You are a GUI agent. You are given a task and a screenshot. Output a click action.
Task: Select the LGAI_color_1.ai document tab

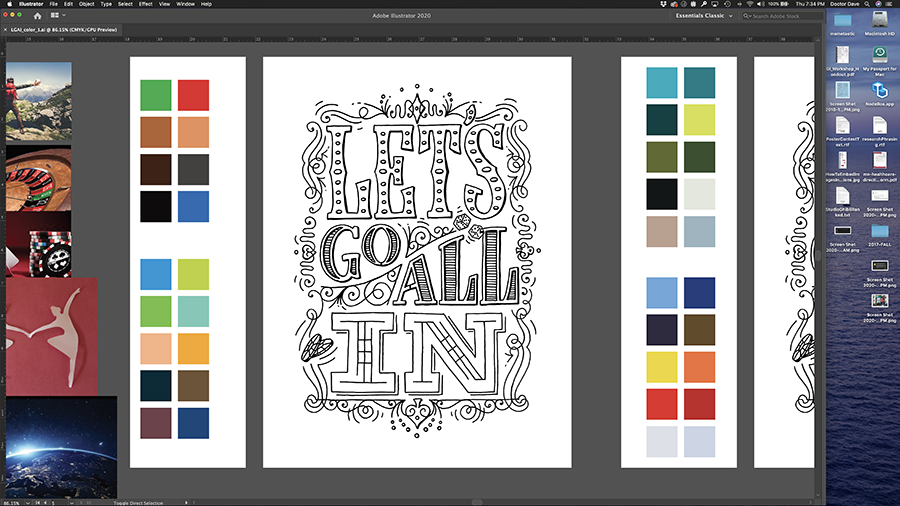click(x=64, y=29)
